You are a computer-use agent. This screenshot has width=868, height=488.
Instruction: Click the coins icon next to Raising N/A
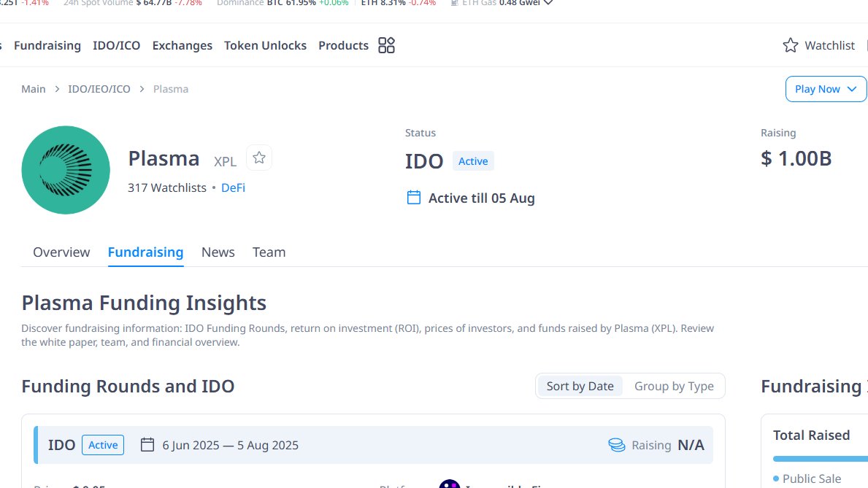617,445
